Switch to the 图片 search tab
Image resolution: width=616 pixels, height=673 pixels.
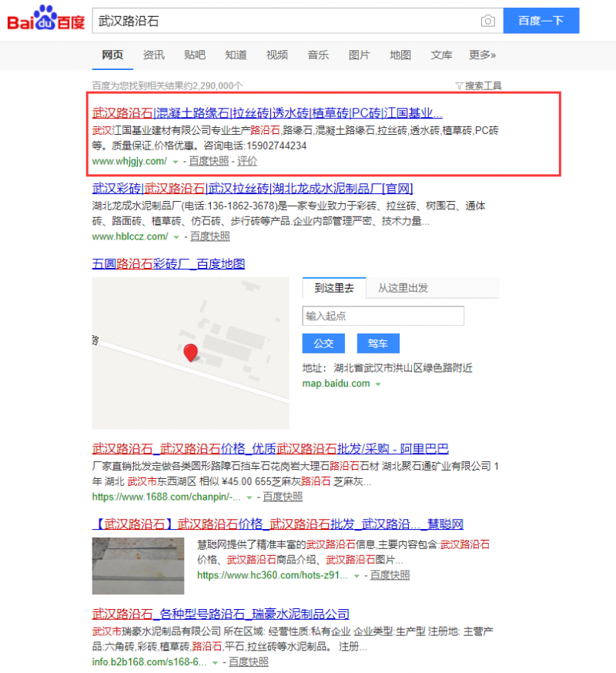coord(359,55)
